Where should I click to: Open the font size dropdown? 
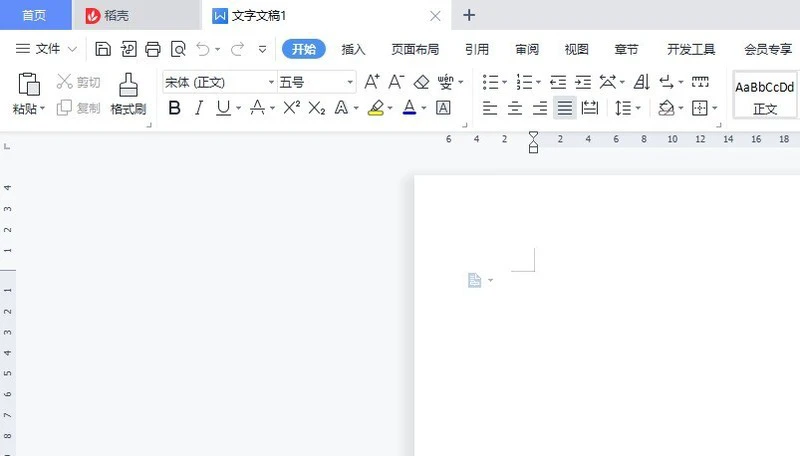click(x=350, y=82)
